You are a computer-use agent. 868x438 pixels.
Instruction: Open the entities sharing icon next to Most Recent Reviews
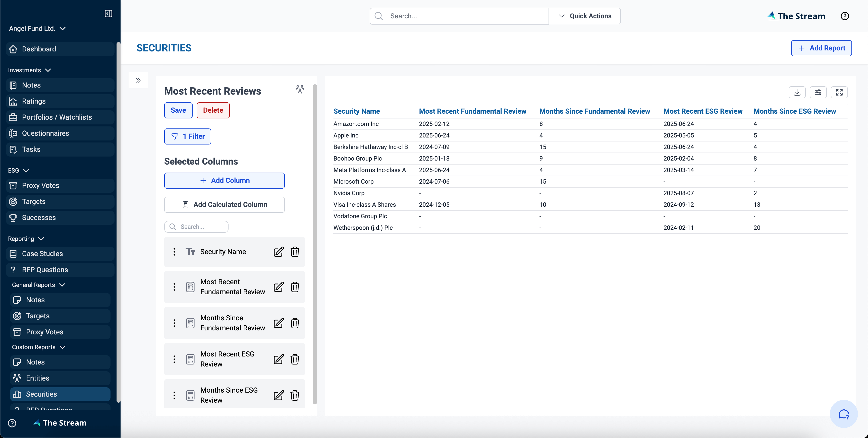[x=300, y=89]
